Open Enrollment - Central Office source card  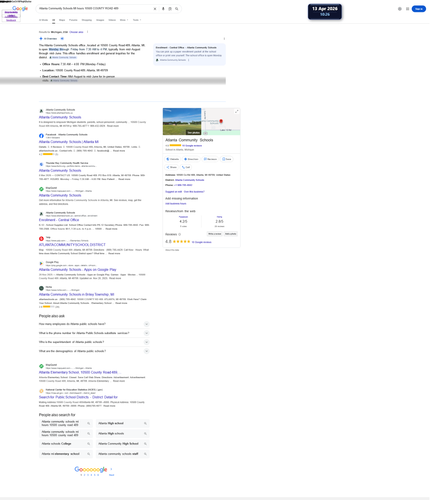point(189,54)
